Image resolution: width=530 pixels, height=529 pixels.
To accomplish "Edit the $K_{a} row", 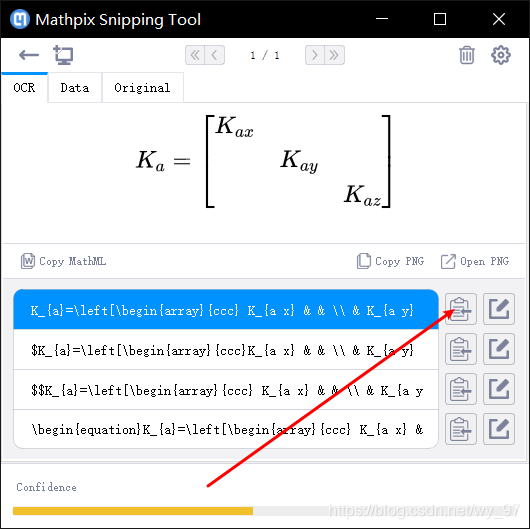I will (499, 349).
